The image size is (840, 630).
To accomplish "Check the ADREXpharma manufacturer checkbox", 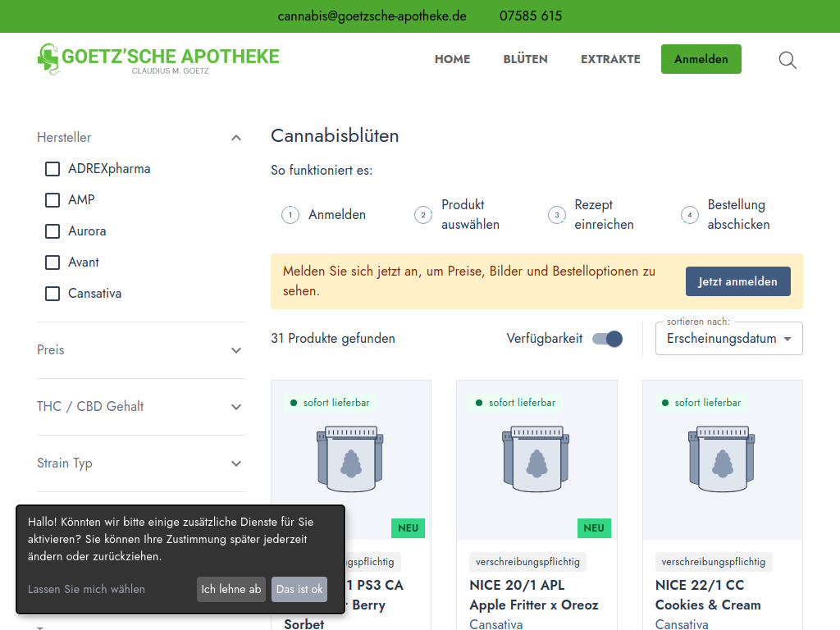I will pos(52,169).
